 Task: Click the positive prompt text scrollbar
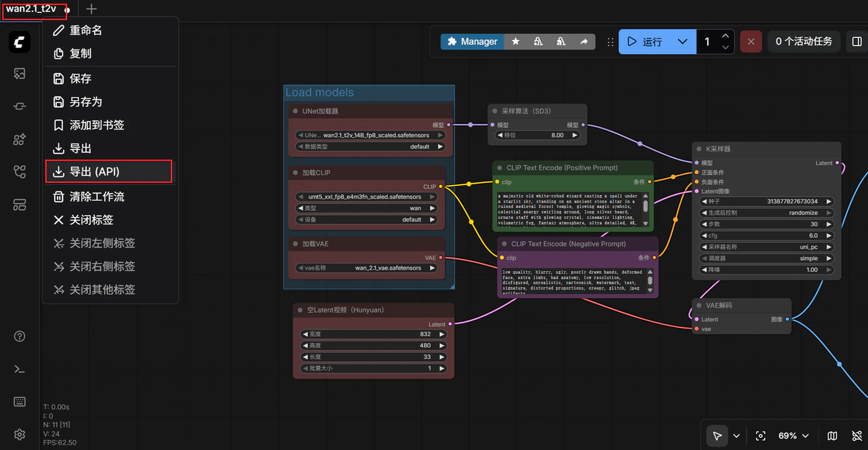[x=646, y=205]
